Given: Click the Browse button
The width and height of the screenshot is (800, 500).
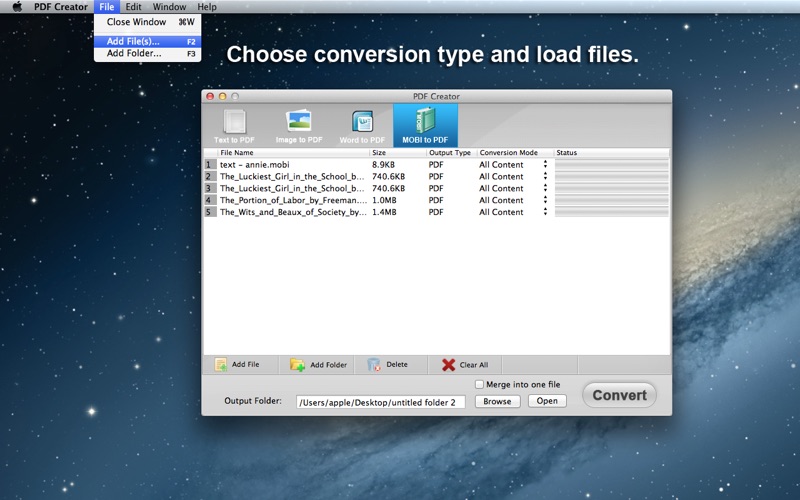Looking at the screenshot, I should tap(497, 402).
